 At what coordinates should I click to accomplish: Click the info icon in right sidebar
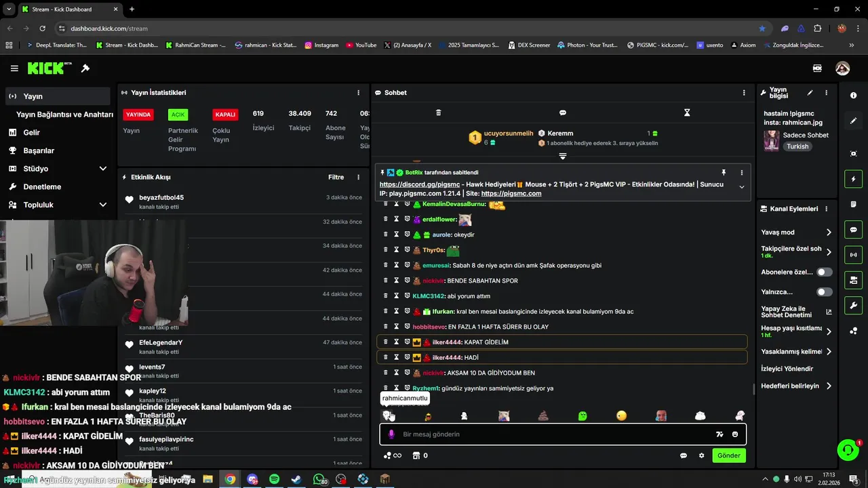pyautogui.click(x=853, y=96)
